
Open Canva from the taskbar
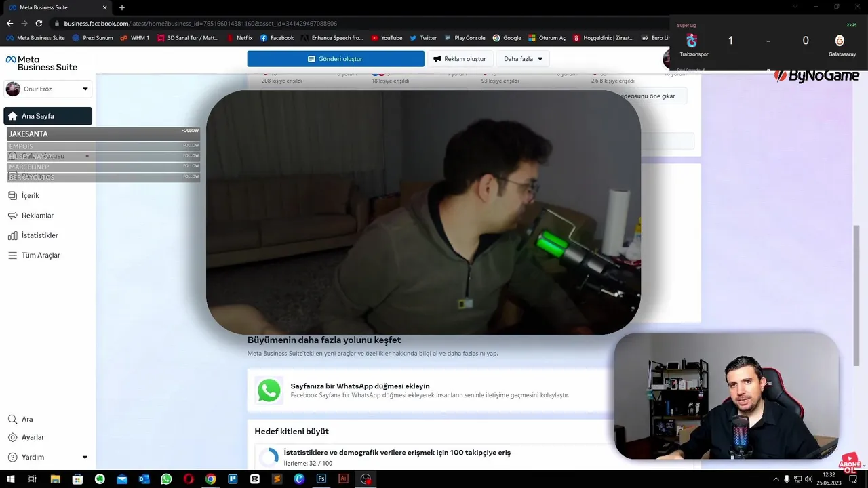point(299,479)
